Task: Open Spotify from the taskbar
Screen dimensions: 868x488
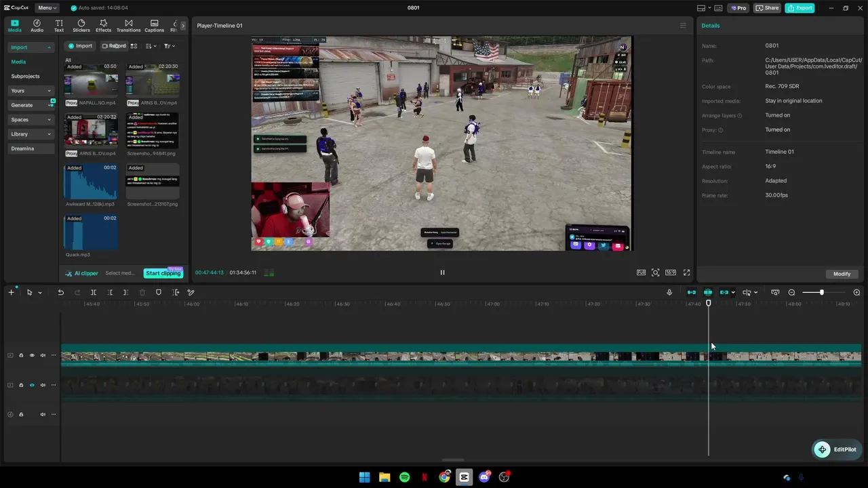Action: 405,477
